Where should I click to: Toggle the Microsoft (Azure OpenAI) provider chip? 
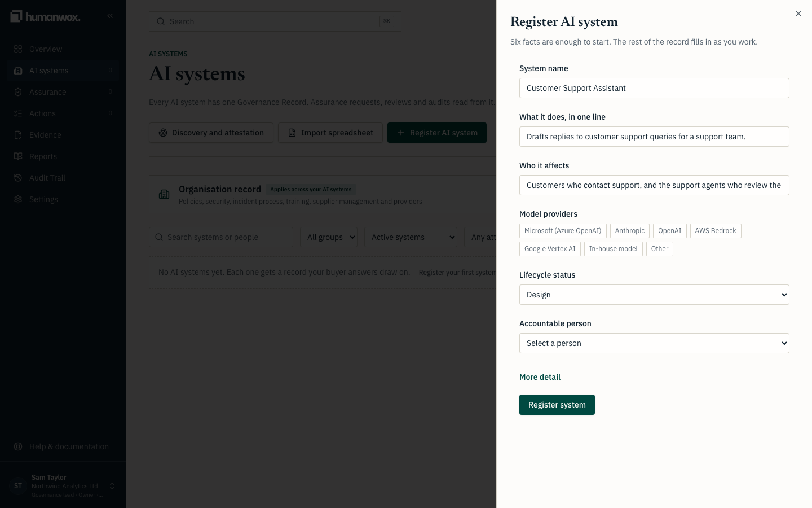[x=563, y=231]
